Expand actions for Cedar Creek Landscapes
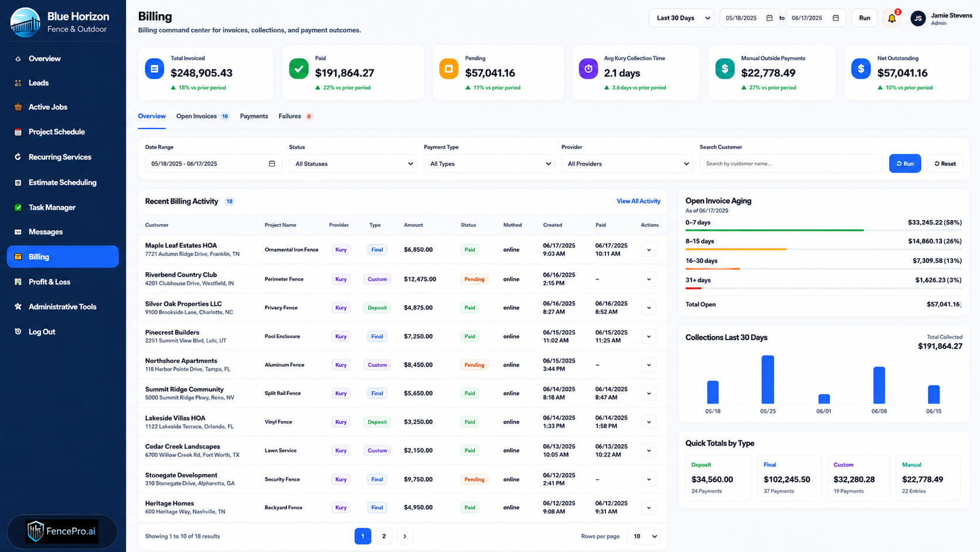980x552 pixels. tap(649, 451)
